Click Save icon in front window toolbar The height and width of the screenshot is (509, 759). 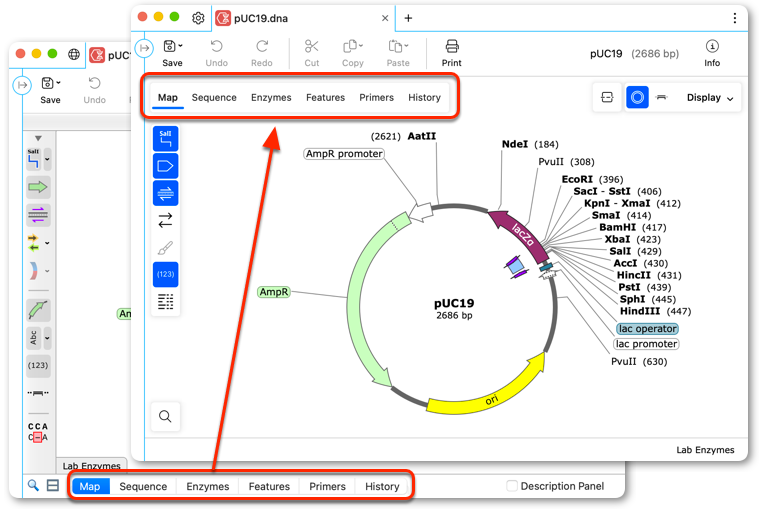point(169,46)
